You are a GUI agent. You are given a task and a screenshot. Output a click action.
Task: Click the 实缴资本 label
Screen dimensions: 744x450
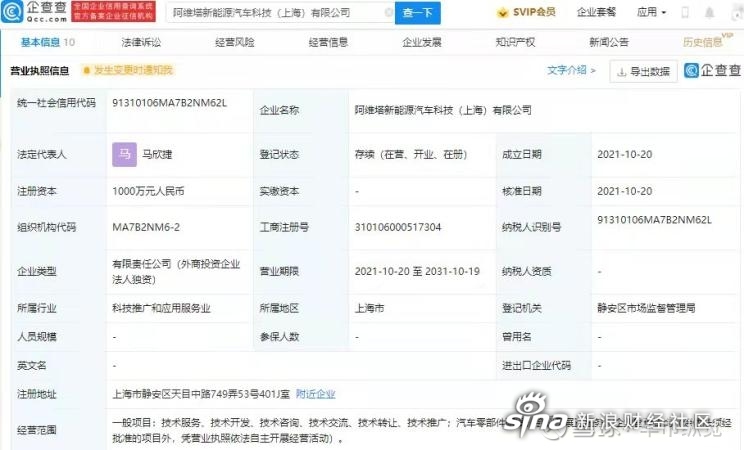(279, 191)
